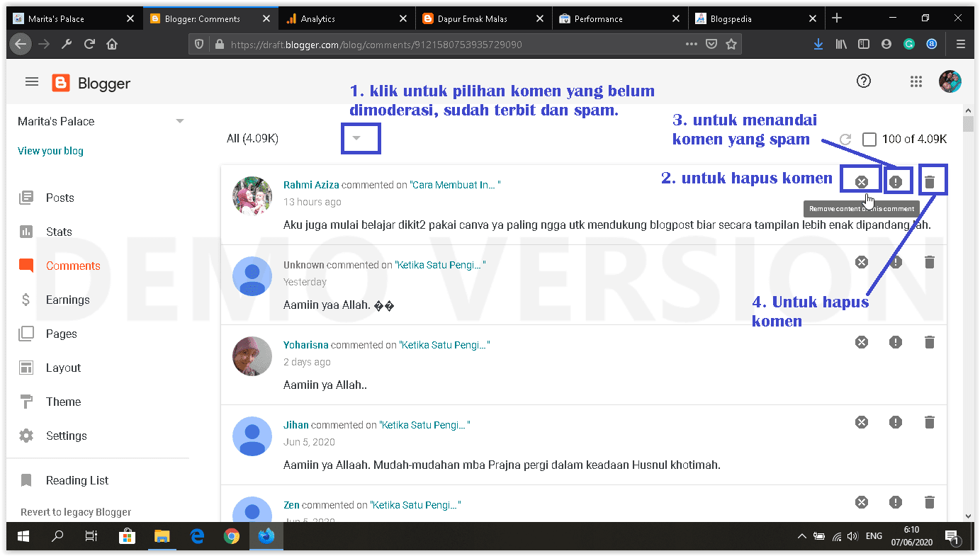Bookmark this page with the star
This screenshot has width=980, height=556.
click(731, 44)
